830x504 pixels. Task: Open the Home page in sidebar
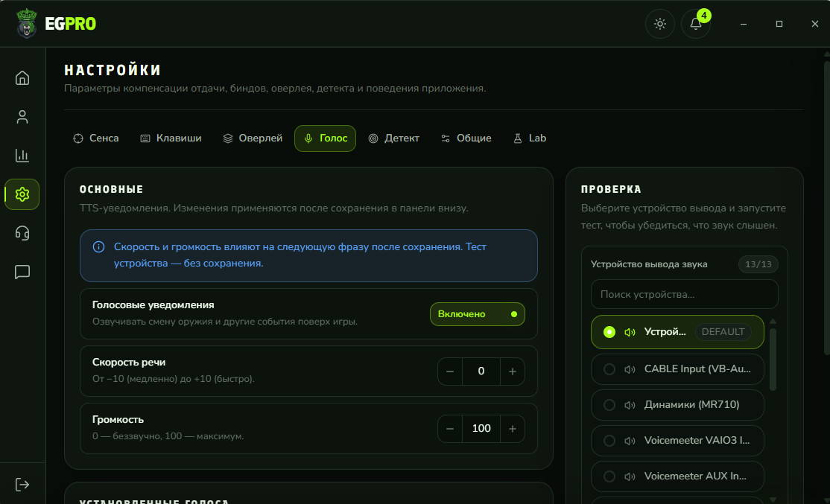tap(22, 77)
